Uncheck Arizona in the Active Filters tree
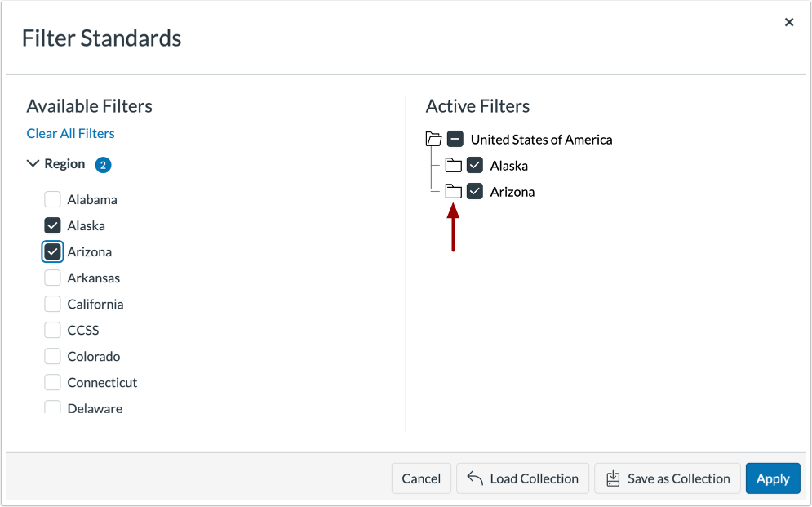Screen dimensions: 812x507 [476, 191]
